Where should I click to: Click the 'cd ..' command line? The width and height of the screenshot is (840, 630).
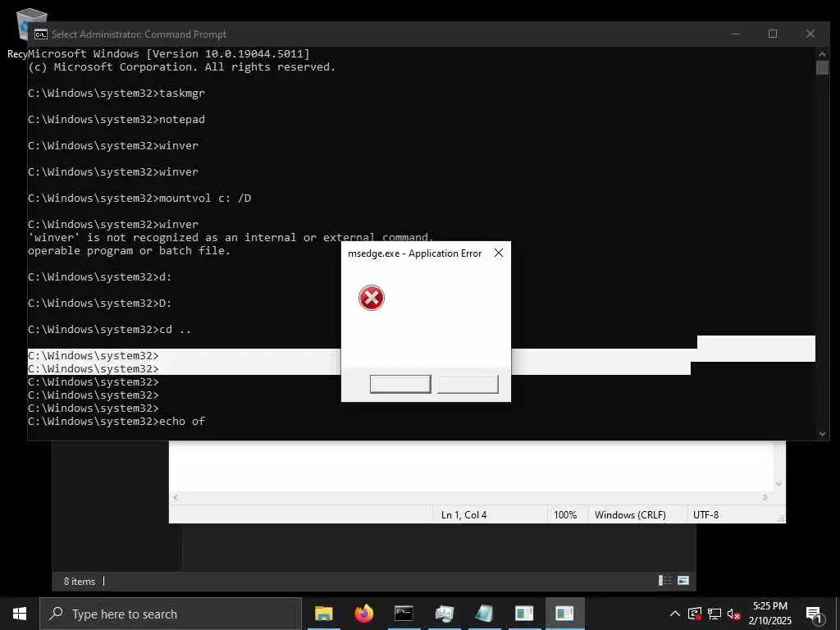pos(109,330)
